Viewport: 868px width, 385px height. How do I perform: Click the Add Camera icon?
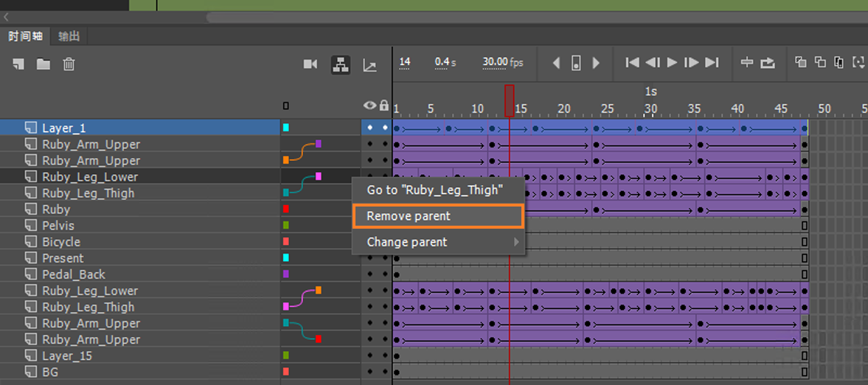point(310,64)
